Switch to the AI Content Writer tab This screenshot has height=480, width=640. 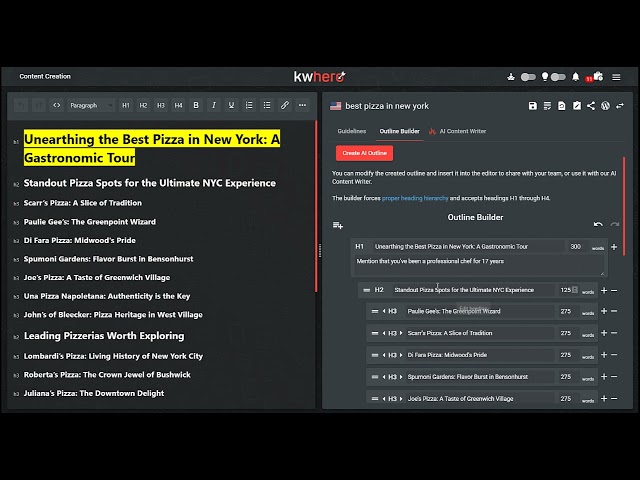pos(458,131)
